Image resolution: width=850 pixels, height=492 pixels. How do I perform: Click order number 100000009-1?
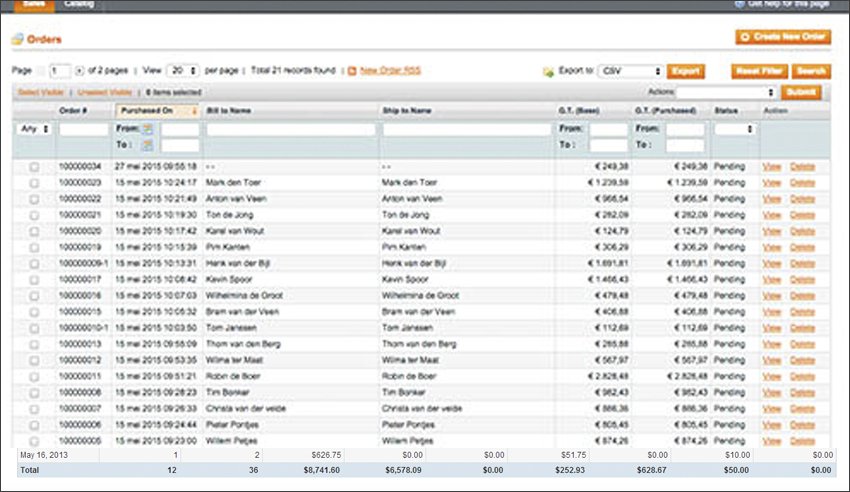click(x=83, y=263)
